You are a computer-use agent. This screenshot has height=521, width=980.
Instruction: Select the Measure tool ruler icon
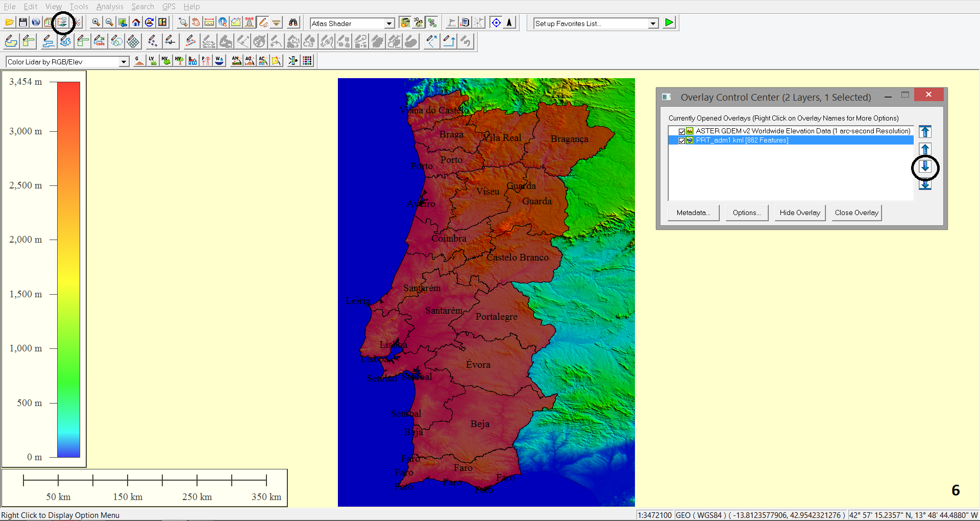pyautogui.click(x=209, y=22)
